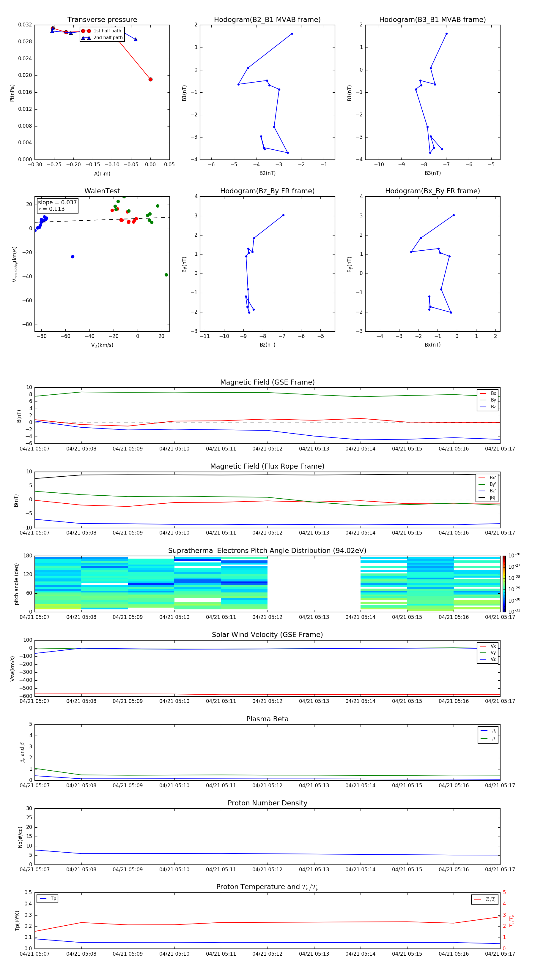
Task: Click the "Np(#/cc)" y-axis label
Action: pyautogui.click(x=20, y=837)
